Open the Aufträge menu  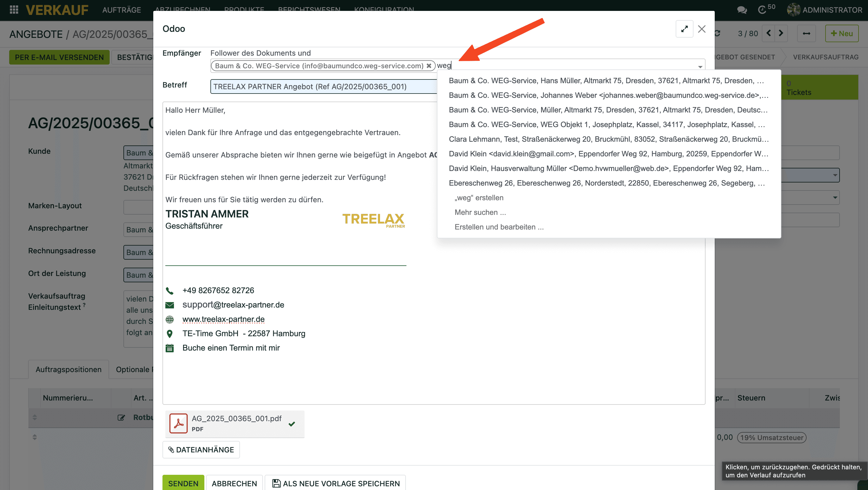[122, 10]
